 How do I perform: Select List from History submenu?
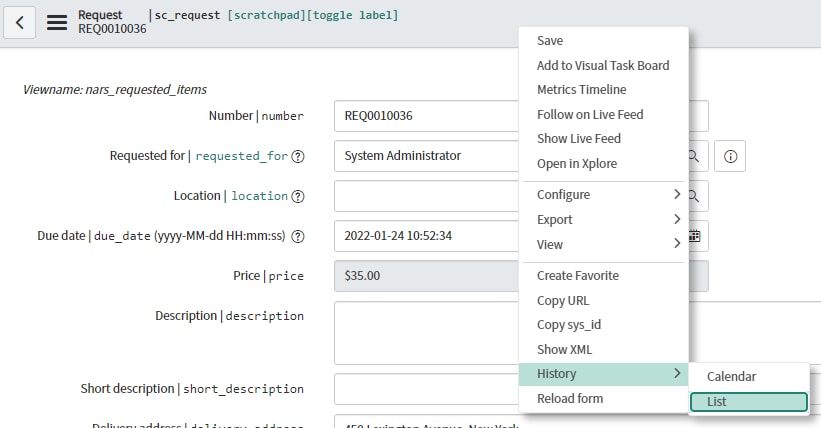point(748,402)
